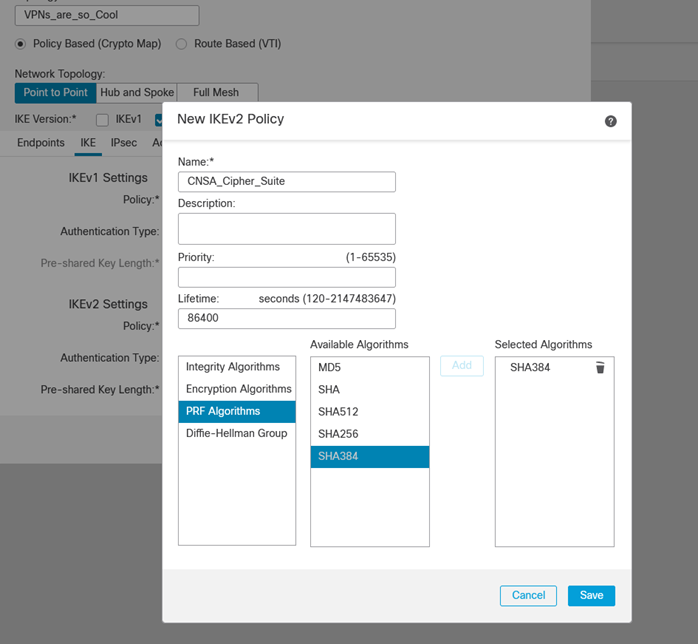Enable the IKEv1 checkbox
This screenshot has width=698, height=644.
102,120
